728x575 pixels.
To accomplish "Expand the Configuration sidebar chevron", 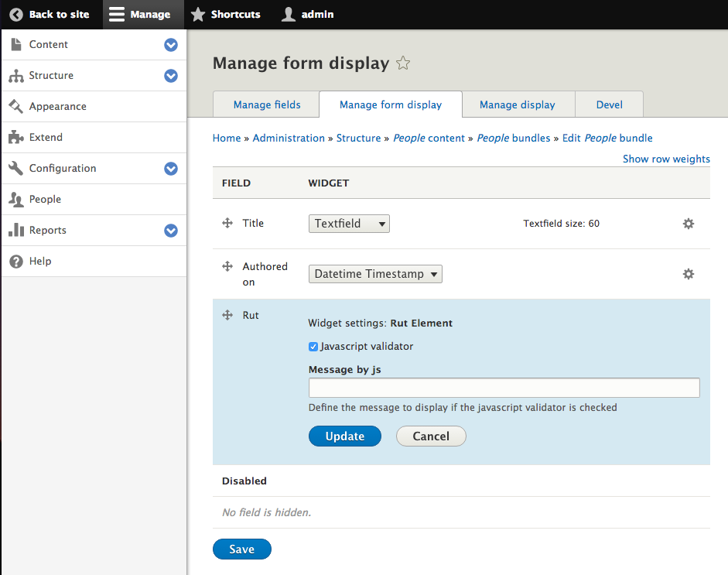I will (x=170, y=169).
